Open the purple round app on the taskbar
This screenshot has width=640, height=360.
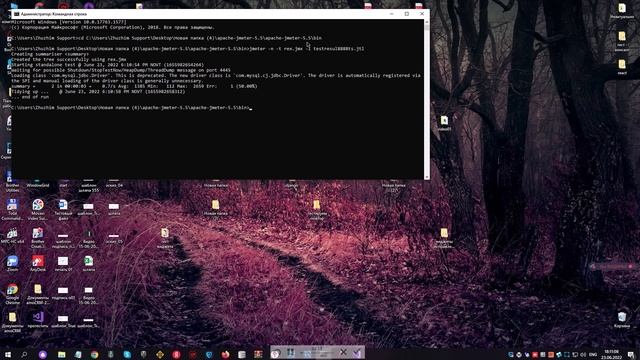coord(43,354)
